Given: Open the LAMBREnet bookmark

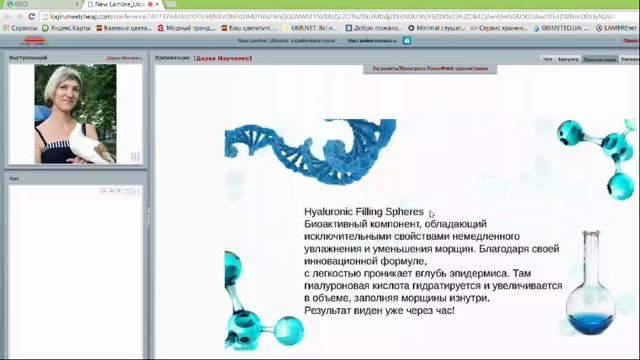Looking at the screenshot, I should point(616,28).
